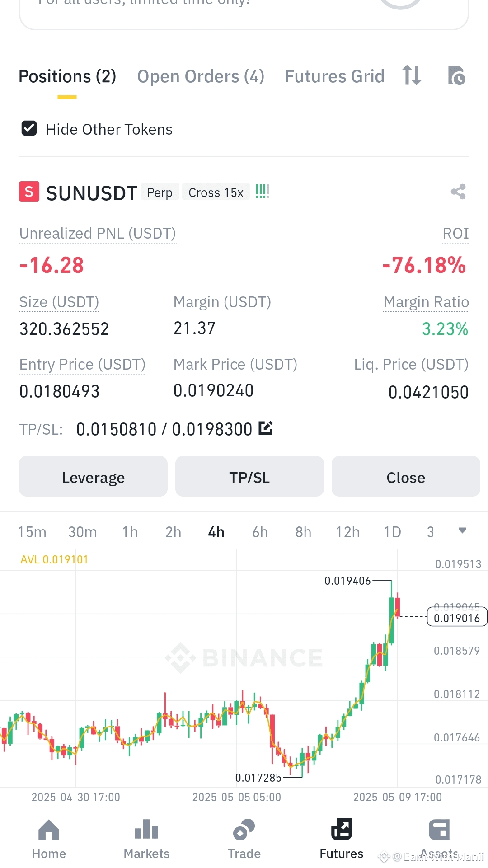The width and height of the screenshot is (488, 868).
Task: Share the SUNUSDT position
Action: tap(458, 192)
